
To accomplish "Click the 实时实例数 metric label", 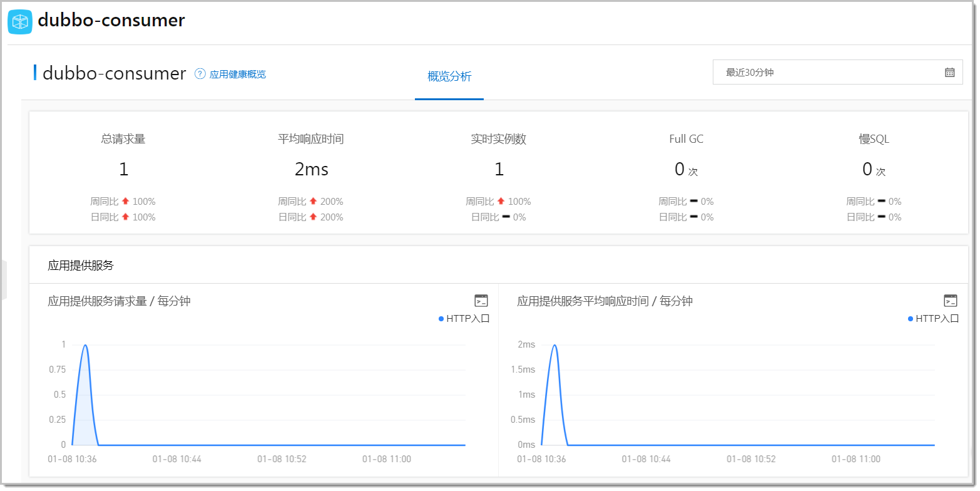I will tap(499, 139).
